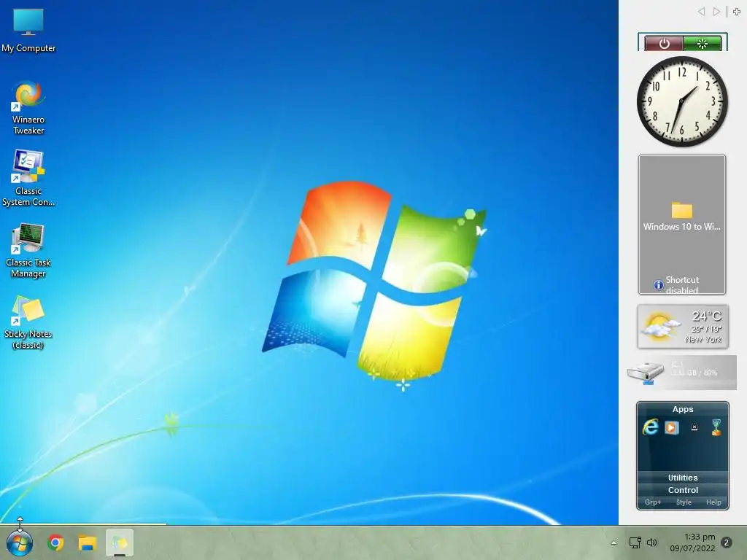Go to previous sidebar gadget page arrow
This screenshot has width=747, height=560.
pos(701,12)
